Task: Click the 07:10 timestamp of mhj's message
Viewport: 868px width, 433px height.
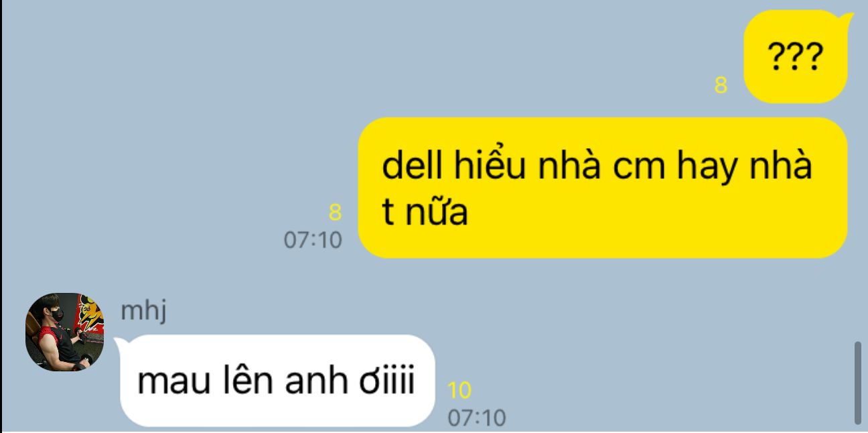Action: [477, 418]
